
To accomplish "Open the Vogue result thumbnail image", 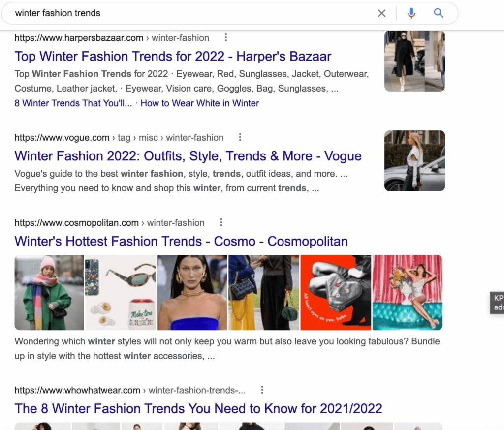I will (x=414, y=161).
